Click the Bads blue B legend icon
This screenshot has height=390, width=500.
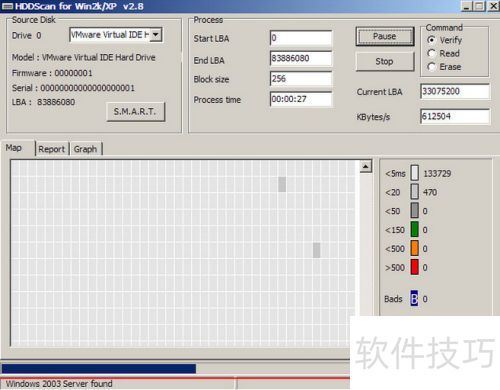[x=414, y=298]
